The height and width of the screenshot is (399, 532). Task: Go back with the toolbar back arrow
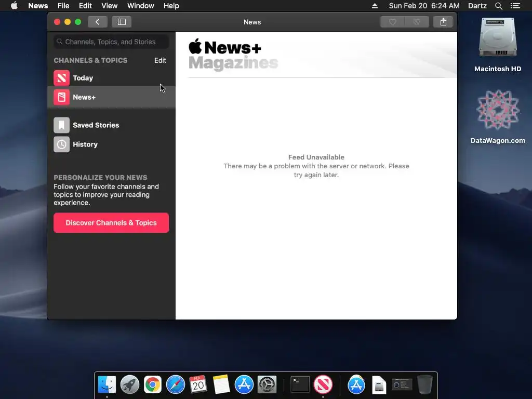97,22
